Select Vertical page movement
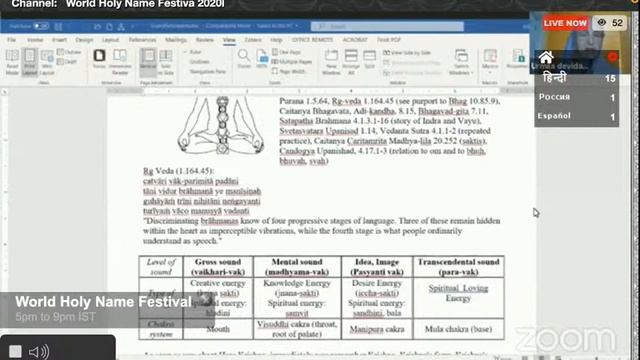The width and height of the screenshot is (640, 360). click(x=148, y=62)
